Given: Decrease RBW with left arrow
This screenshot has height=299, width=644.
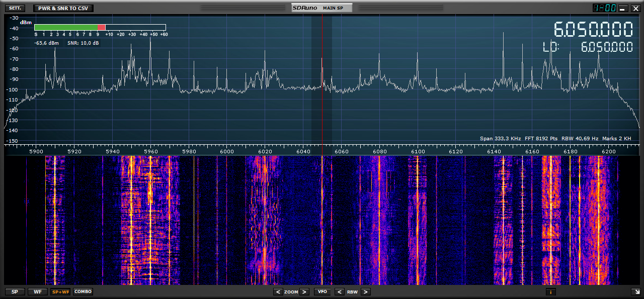Looking at the screenshot, I should (x=340, y=292).
